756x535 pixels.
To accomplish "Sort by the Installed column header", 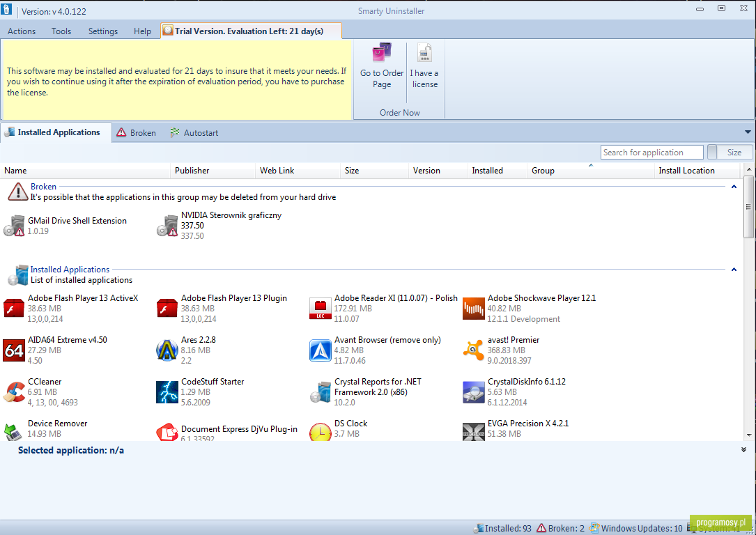I will [x=497, y=171].
